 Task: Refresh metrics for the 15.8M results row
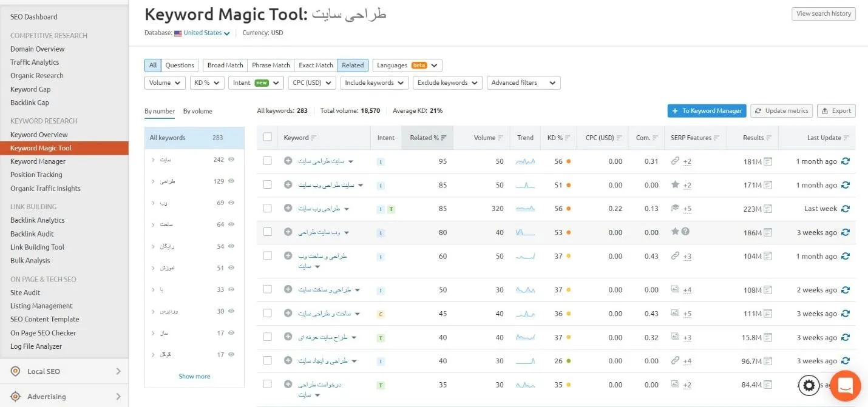[846, 337]
